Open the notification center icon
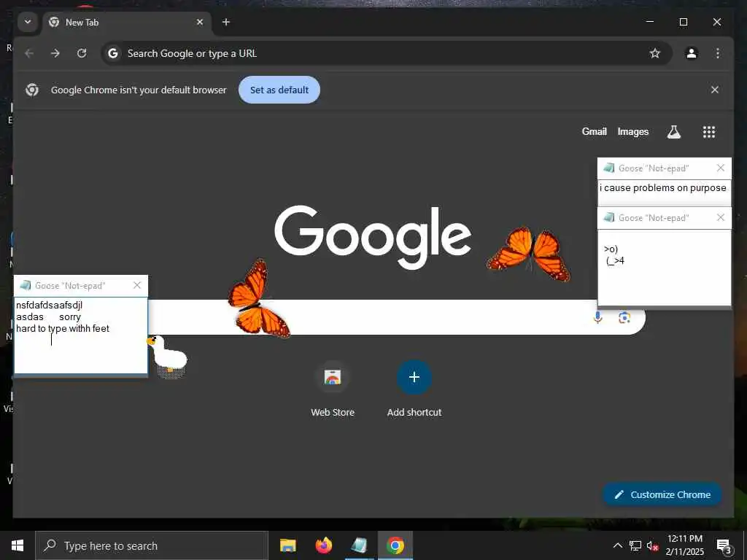747x560 pixels. coord(724,545)
